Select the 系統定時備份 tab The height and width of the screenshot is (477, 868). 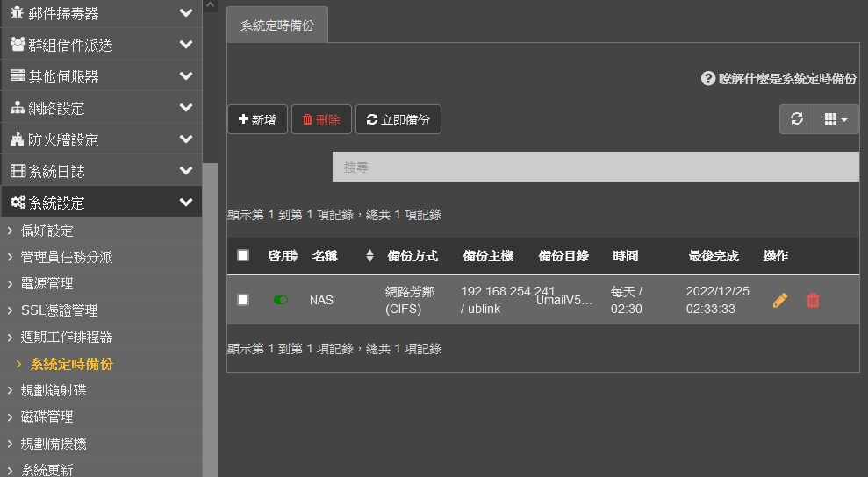point(277,26)
